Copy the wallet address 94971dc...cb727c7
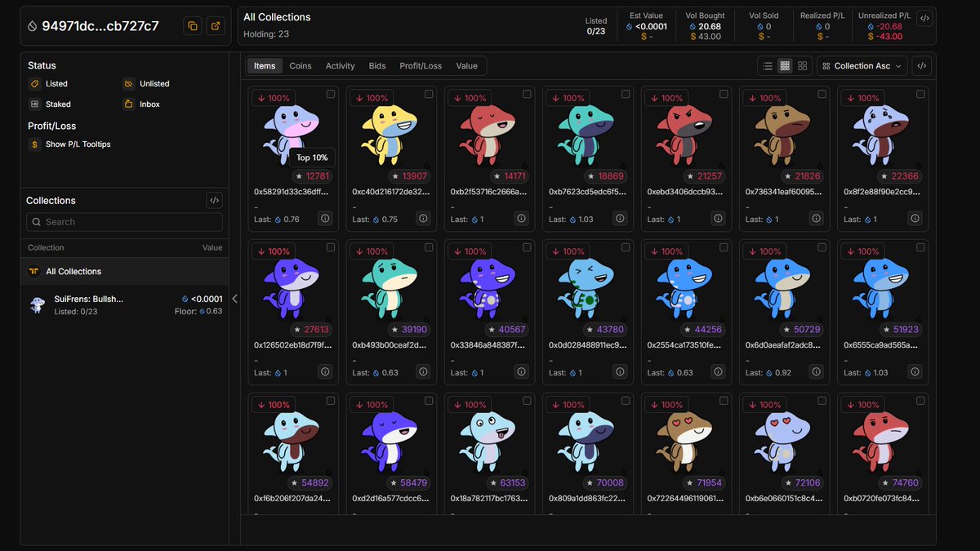Viewport: 980px width, 551px height. [x=193, y=26]
